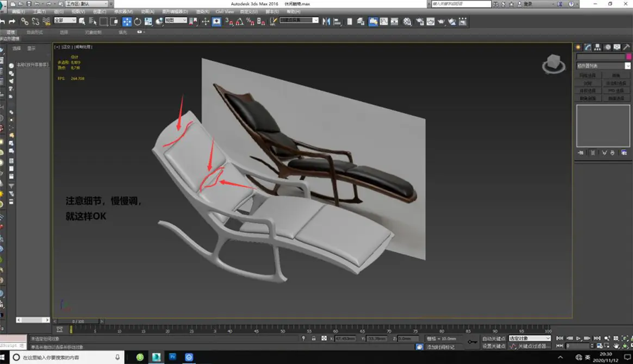Toggle Auto Key (自动关键点) mode
The image size is (633, 364).
(494, 338)
